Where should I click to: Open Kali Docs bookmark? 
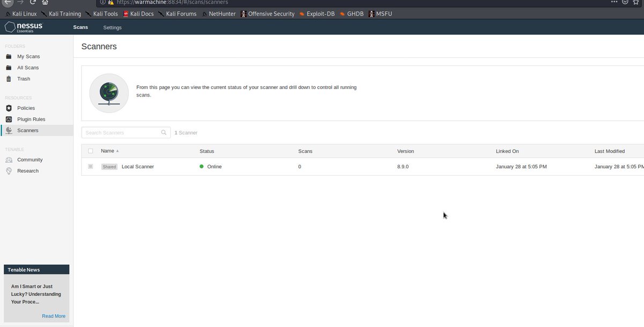(138, 13)
